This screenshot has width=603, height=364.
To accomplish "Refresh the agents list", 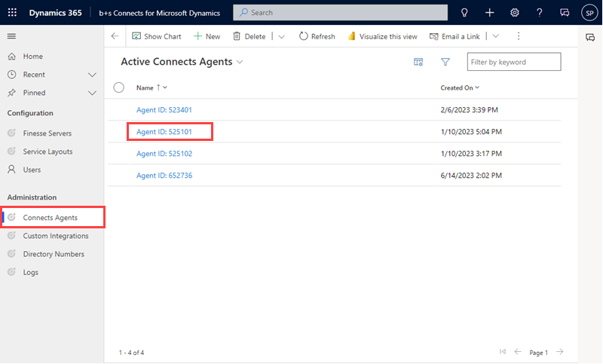I will coord(317,36).
